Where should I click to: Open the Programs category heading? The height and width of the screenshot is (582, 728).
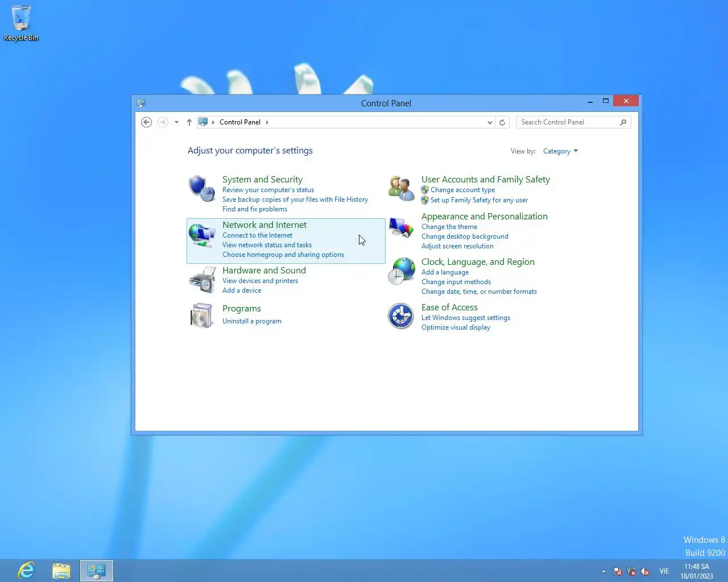pyautogui.click(x=242, y=309)
